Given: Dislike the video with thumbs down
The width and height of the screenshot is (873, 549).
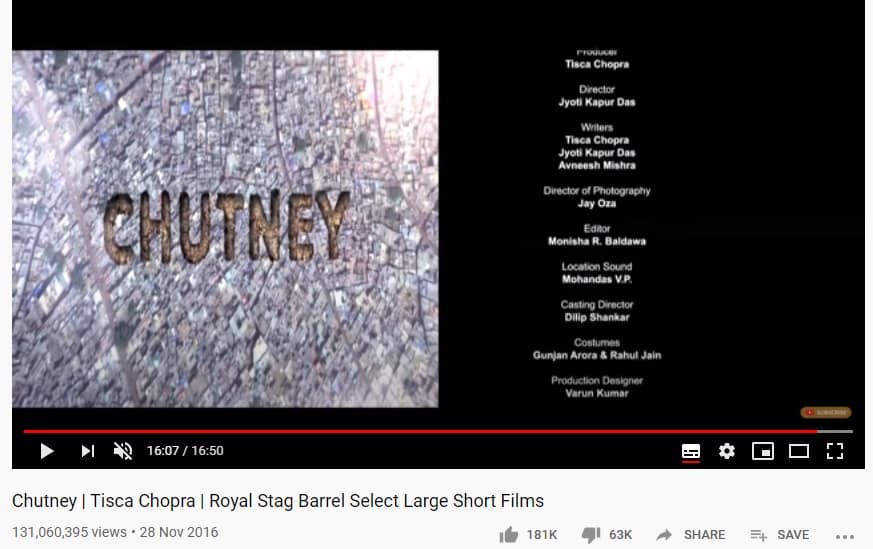Looking at the screenshot, I should point(591,535).
